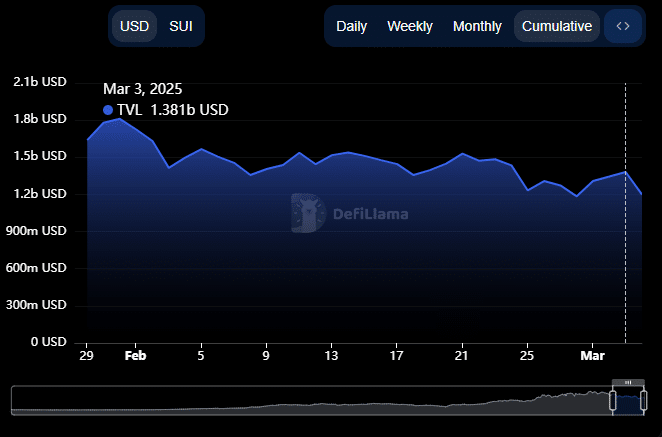The height and width of the screenshot is (437, 662).
Task: Click the DefiLlama watermark text
Action: 371,213
